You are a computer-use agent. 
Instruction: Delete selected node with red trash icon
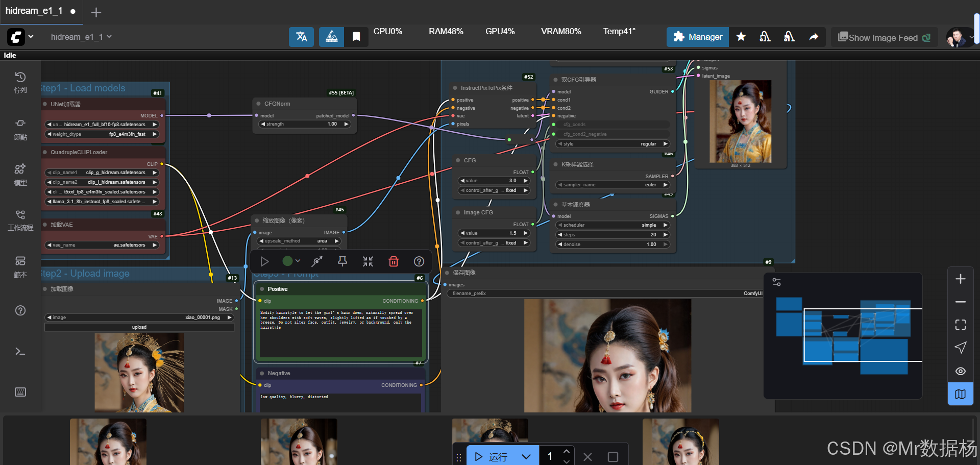pos(394,261)
